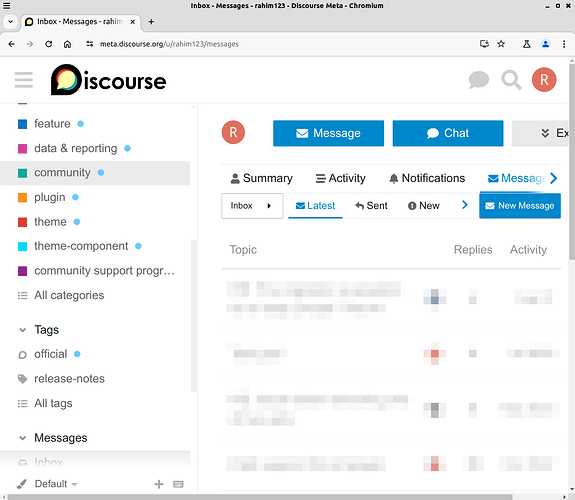The width and height of the screenshot is (575, 500).
Task: Show more message filters with chevron
Action: tap(465, 205)
